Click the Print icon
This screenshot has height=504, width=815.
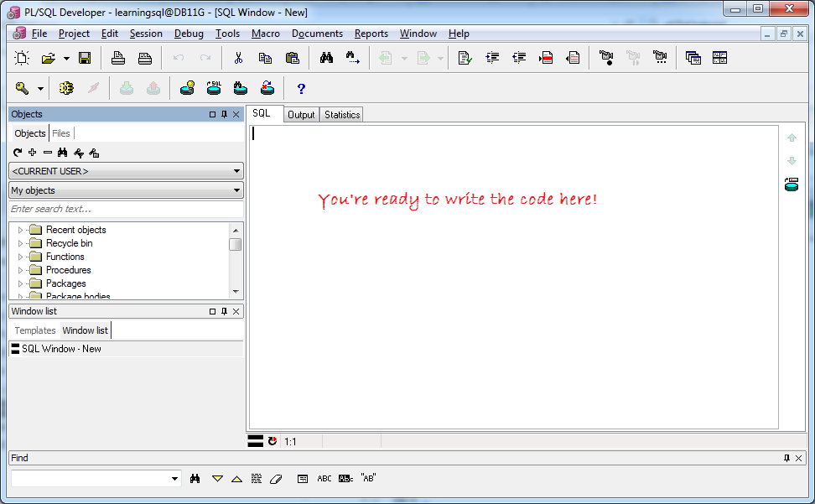click(x=118, y=58)
